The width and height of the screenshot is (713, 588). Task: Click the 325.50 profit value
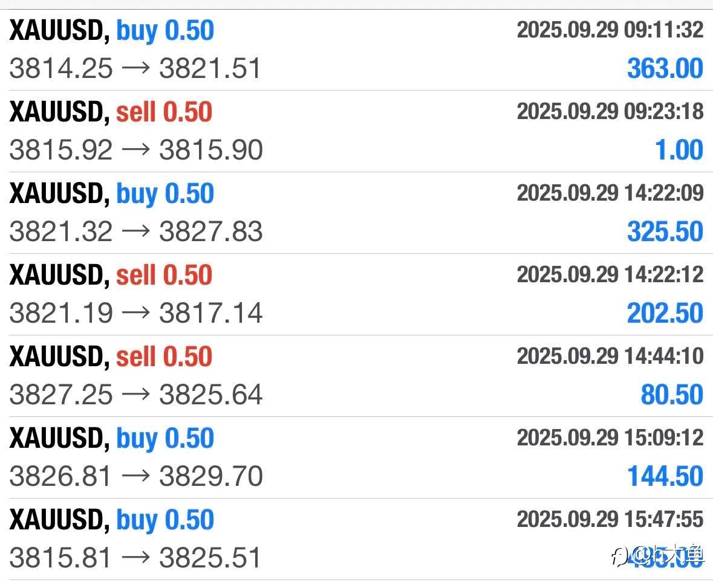point(665,231)
